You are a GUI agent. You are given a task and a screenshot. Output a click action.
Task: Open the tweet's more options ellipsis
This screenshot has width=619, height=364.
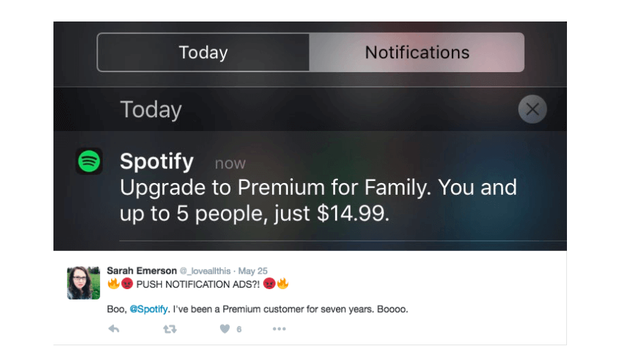pos(279,329)
